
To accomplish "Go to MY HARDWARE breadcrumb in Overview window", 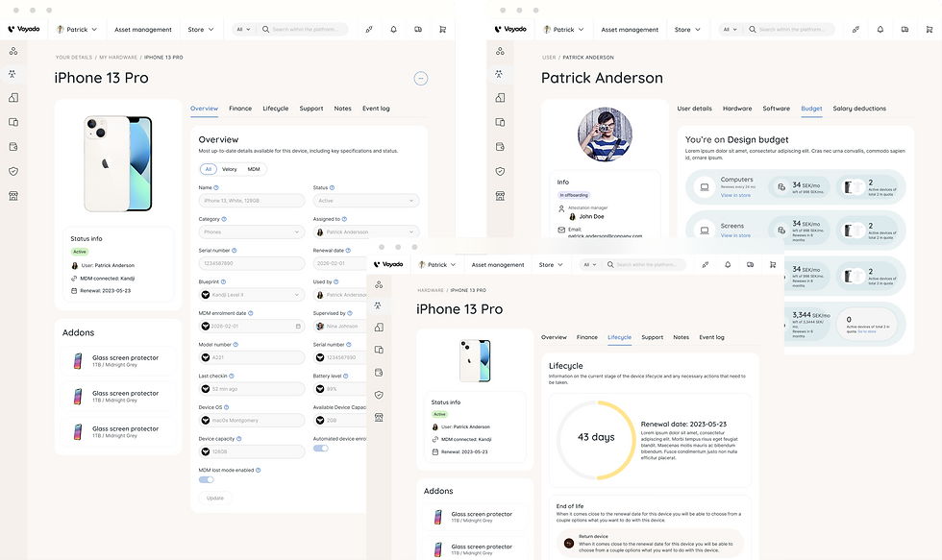I will tap(117, 58).
